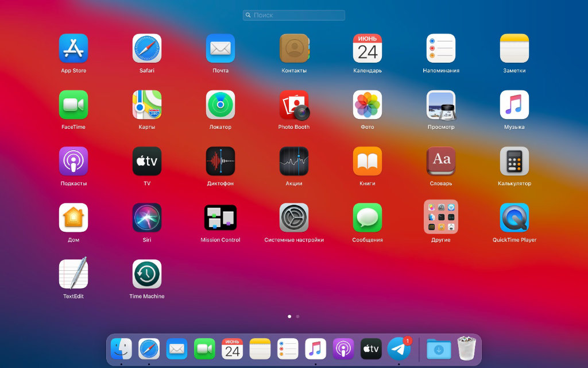Viewport: 588px width, 368px height.
Task: Open Календарь app in Launchpad grid
Action: tap(367, 48)
